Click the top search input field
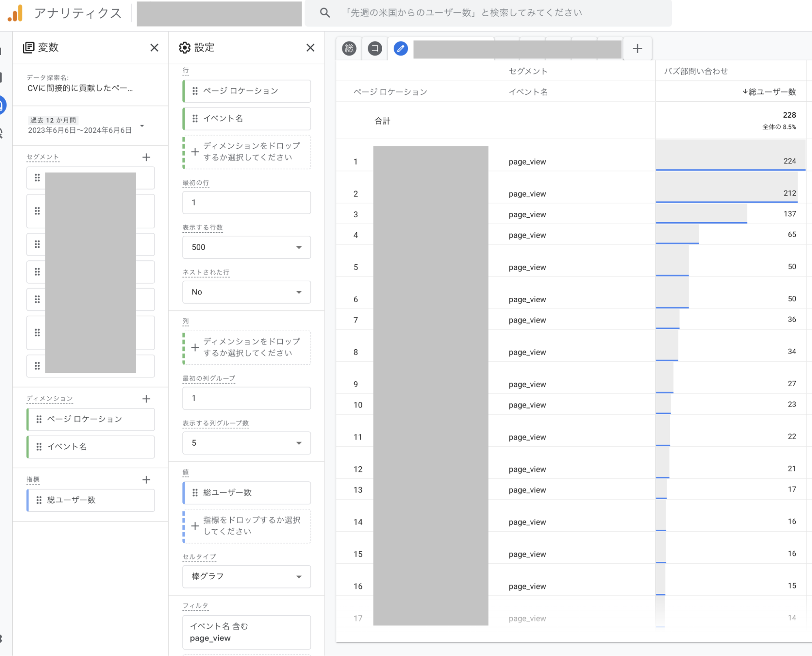 488,13
